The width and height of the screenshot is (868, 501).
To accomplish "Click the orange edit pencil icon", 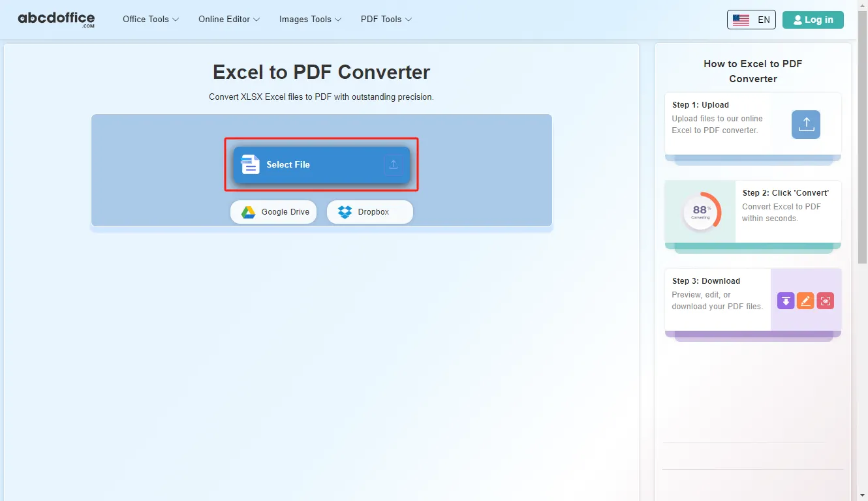I will click(805, 301).
